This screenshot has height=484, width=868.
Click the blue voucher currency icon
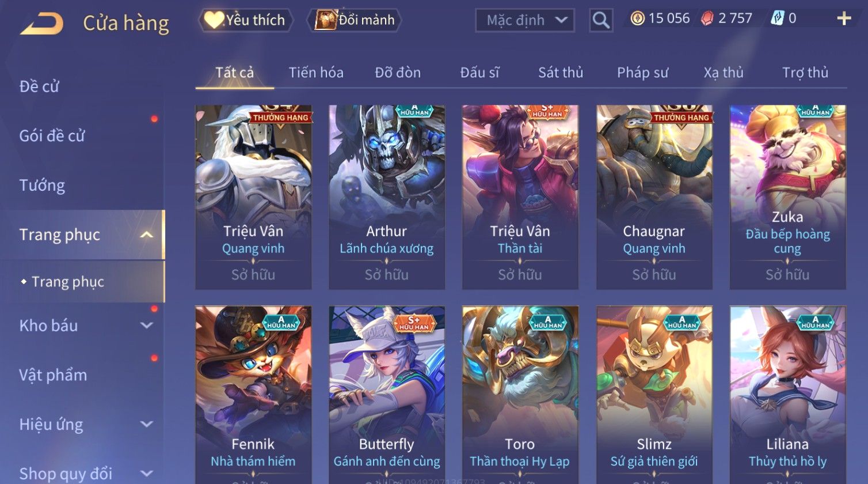coord(777,19)
